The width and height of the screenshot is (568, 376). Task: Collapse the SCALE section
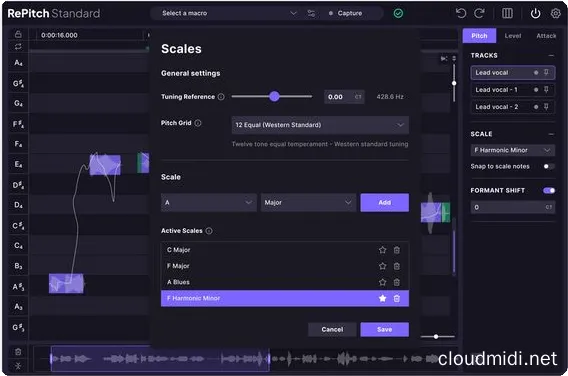point(551,134)
